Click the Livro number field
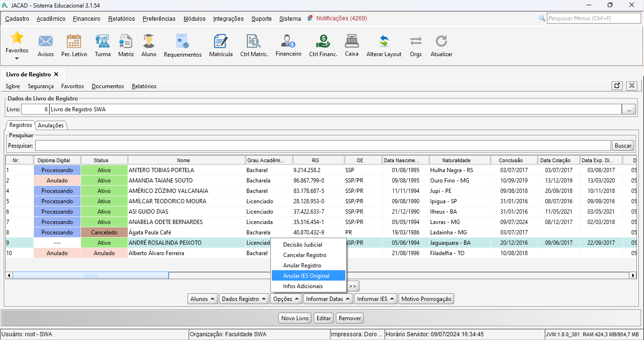 coord(35,109)
